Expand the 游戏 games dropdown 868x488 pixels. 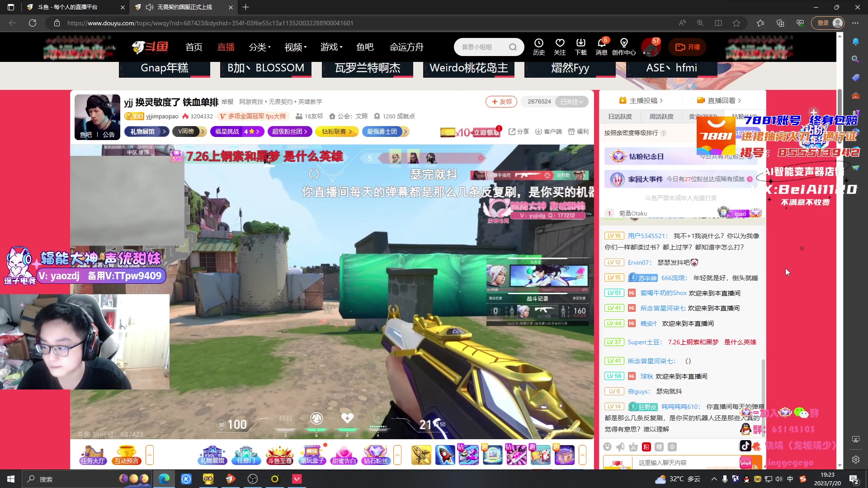[x=331, y=47]
